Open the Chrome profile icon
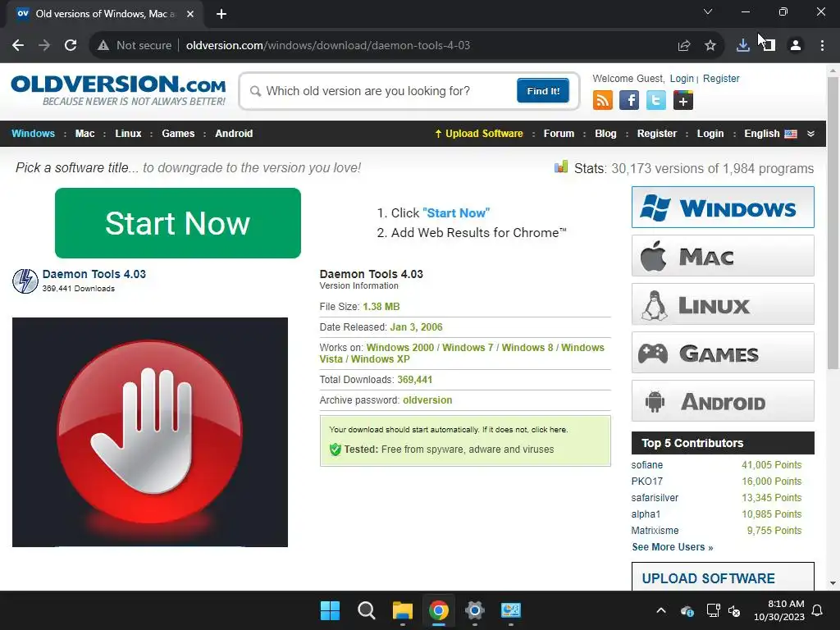Image resolution: width=840 pixels, height=630 pixels. coord(796,46)
